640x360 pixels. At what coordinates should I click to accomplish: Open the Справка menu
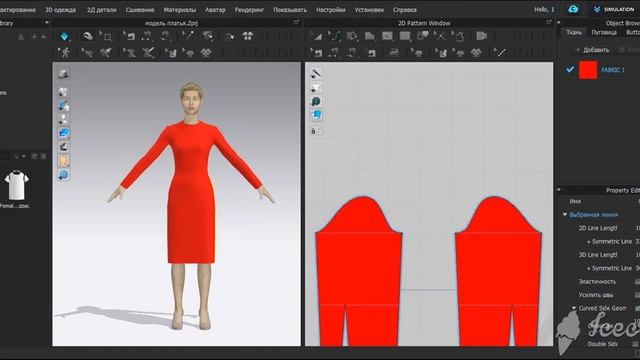pos(404,9)
